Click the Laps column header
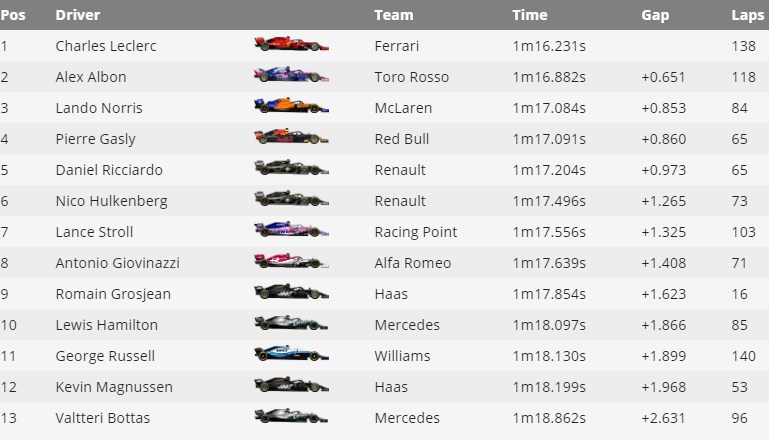Image resolution: width=769 pixels, height=440 pixels. point(747,15)
